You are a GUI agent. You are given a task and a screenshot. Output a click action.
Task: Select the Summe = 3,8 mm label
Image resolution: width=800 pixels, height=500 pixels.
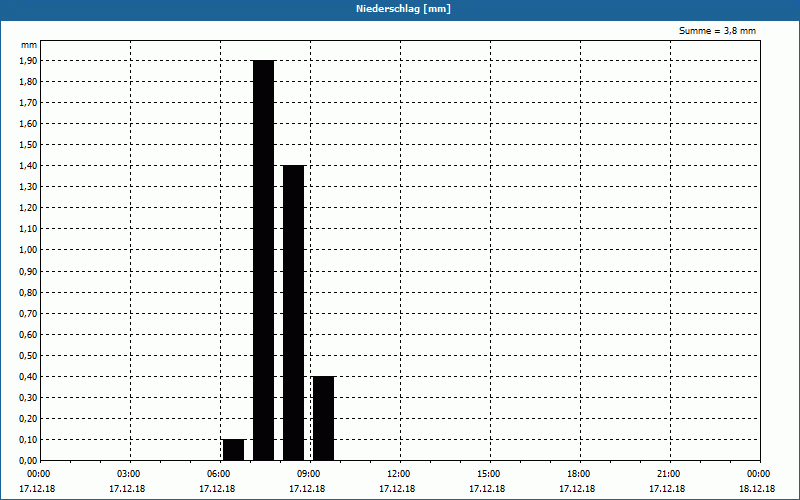click(717, 31)
